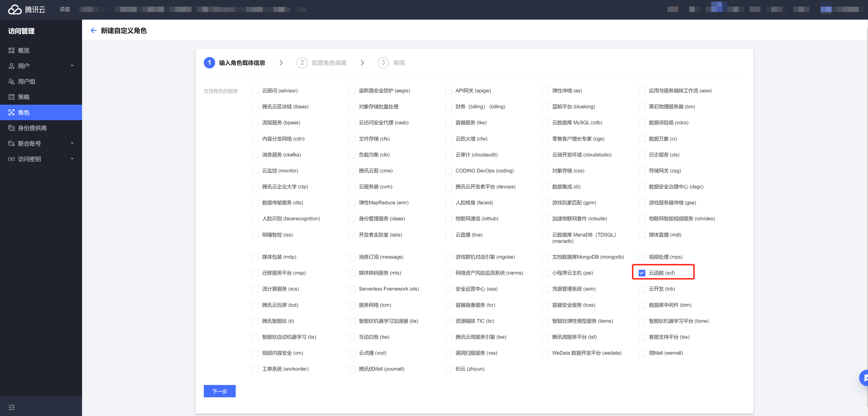The width and height of the screenshot is (868, 416).
Task: Check the 凭据管理系统 (ssm) checkbox
Action: (x=545, y=289)
